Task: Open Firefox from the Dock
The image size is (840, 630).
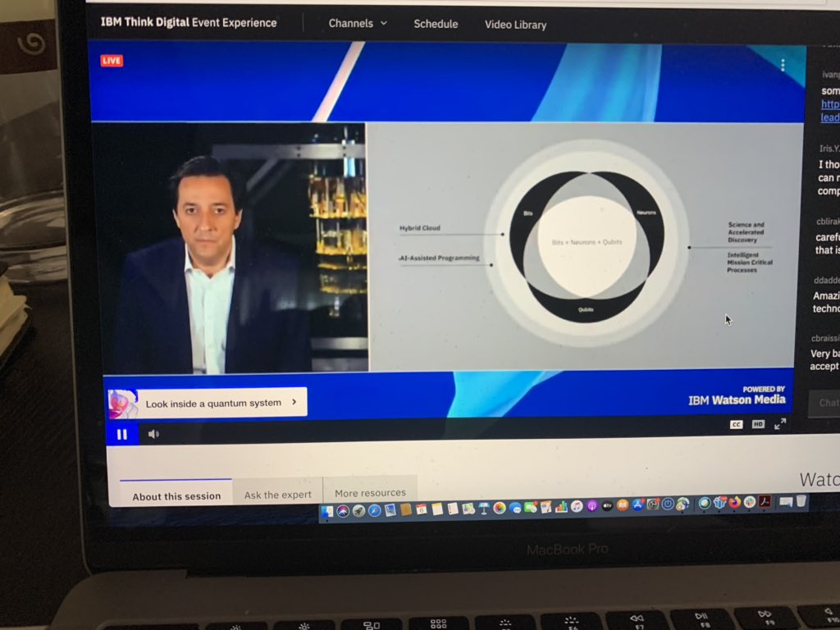Action: (735, 503)
